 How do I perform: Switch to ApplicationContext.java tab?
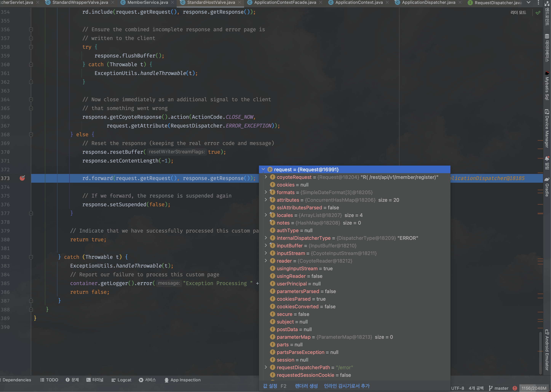[x=359, y=2]
